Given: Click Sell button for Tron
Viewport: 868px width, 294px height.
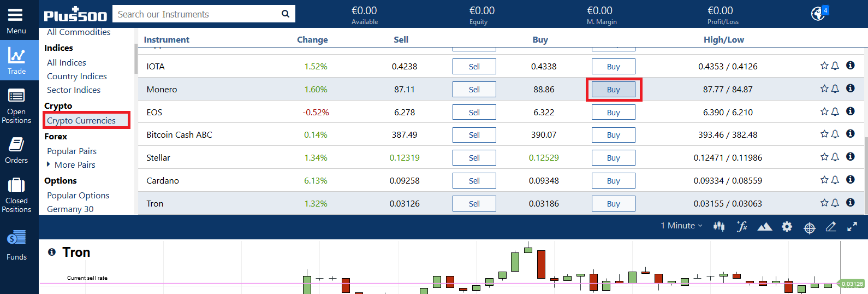Looking at the screenshot, I should [x=474, y=204].
